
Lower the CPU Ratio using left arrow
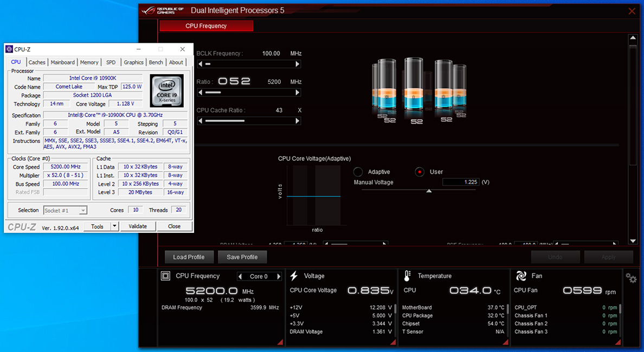pyautogui.click(x=201, y=93)
